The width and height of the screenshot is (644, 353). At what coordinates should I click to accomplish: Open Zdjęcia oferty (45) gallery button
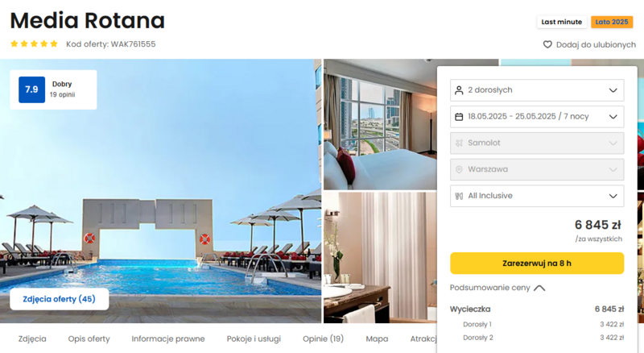click(x=59, y=299)
